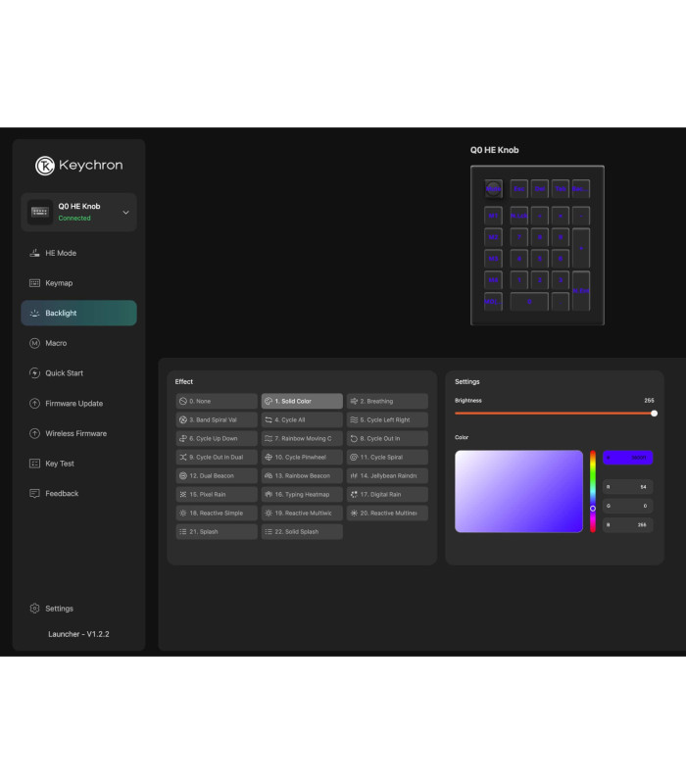The width and height of the screenshot is (686, 784).
Task: Select the Backlight menu item
Action: coord(78,314)
